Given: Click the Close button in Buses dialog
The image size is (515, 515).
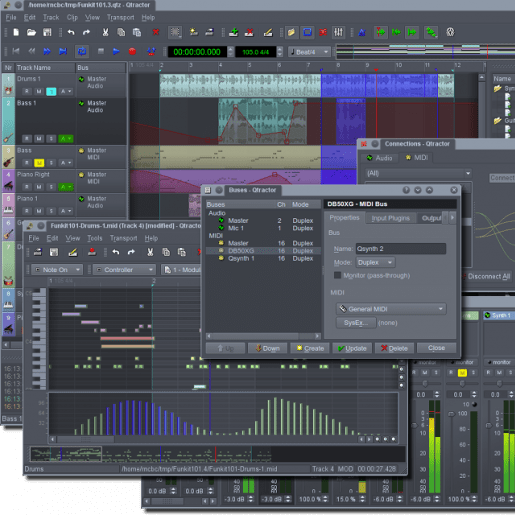Looking at the screenshot, I should 436,348.
